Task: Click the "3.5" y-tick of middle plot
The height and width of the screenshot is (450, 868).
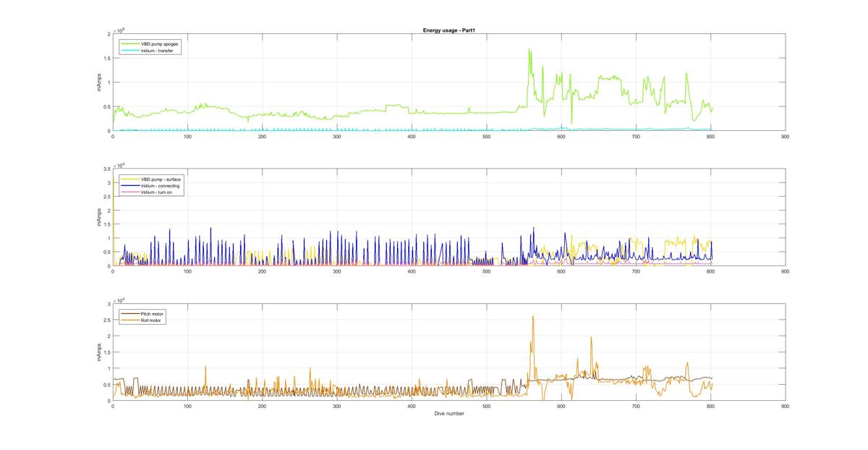Action: [x=107, y=169]
